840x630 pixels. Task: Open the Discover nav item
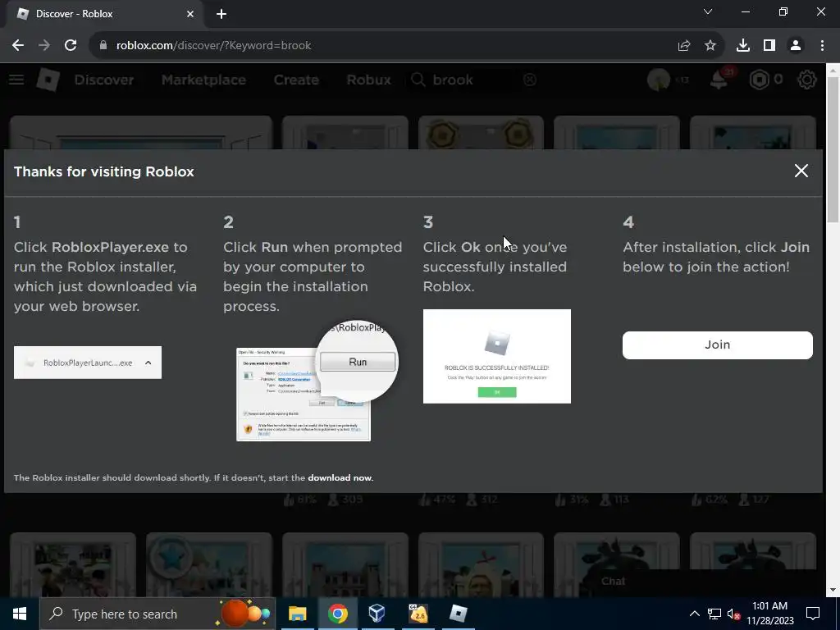pos(104,80)
